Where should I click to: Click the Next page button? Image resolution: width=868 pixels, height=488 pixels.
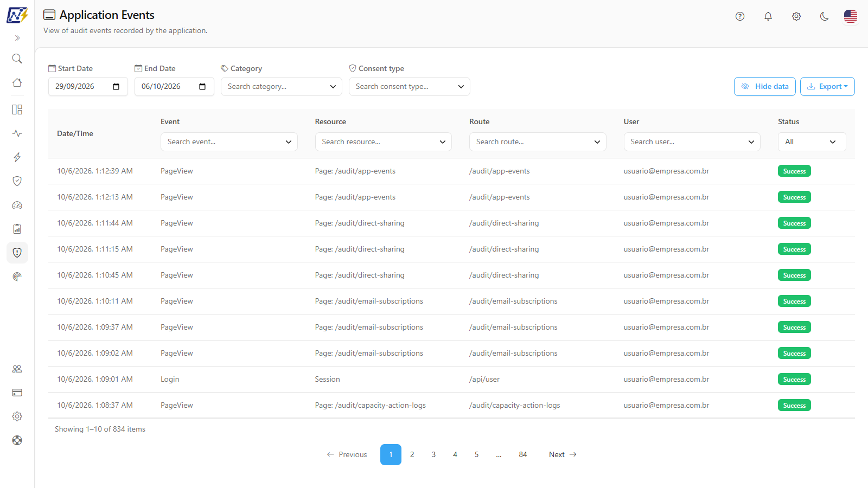pyautogui.click(x=563, y=455)
